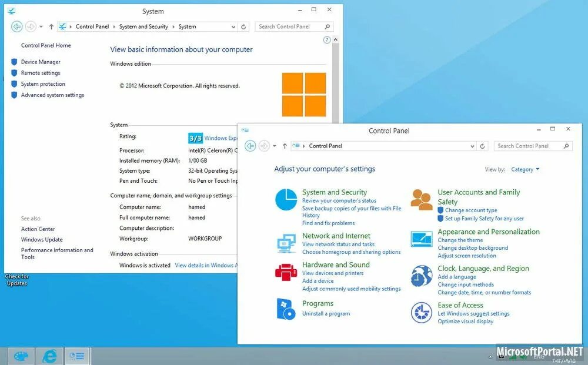Screen dimensions: 588x365
Task: Click the shield icon beside Change account type
Action: (x=440, y=210)
